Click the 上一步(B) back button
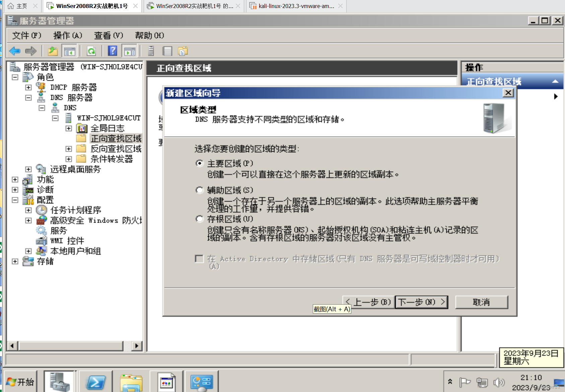Screen dimensions: 565x392 [368, 302]
